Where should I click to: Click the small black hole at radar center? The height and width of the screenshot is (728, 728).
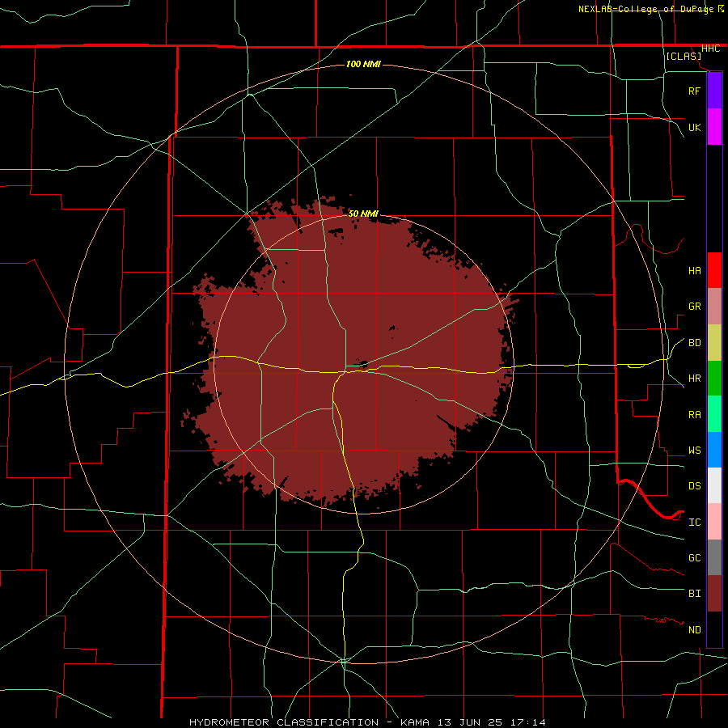[x=363, y=363]
